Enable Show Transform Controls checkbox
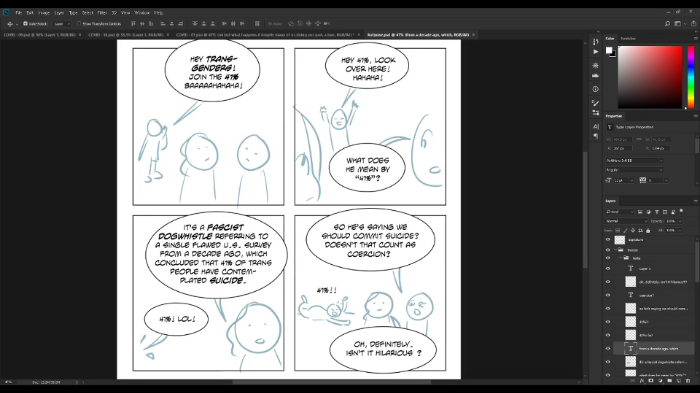 [x=79, y=24]
